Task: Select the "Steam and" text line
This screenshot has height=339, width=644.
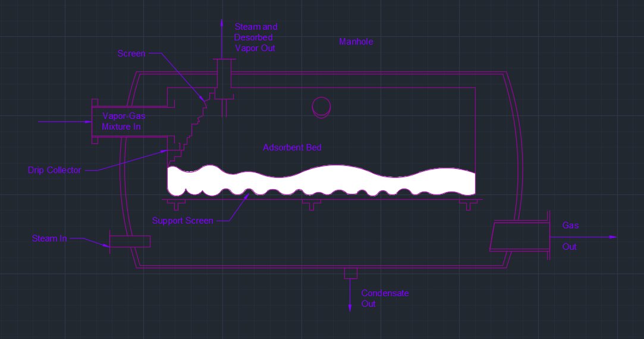Action: [256, 27]
